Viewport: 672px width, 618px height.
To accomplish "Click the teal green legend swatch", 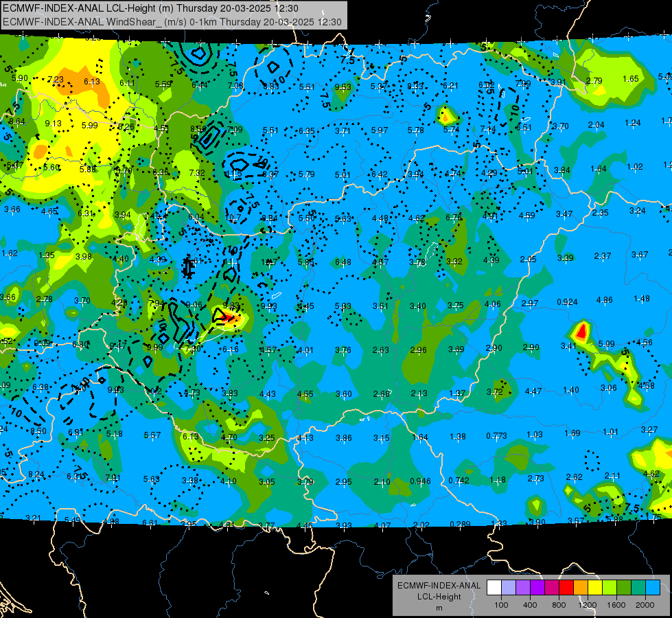I will [x=638, y=588].
